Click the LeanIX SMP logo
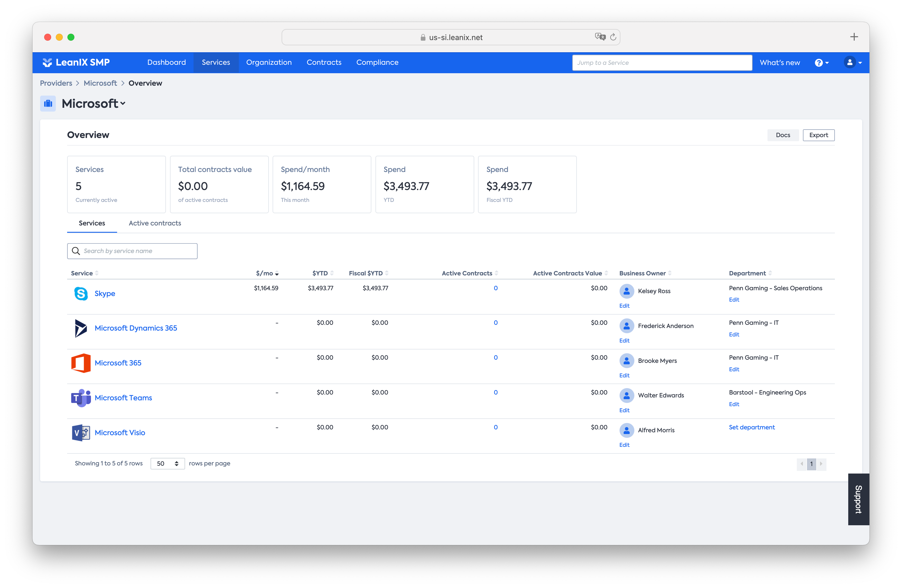 click(76, 62)
